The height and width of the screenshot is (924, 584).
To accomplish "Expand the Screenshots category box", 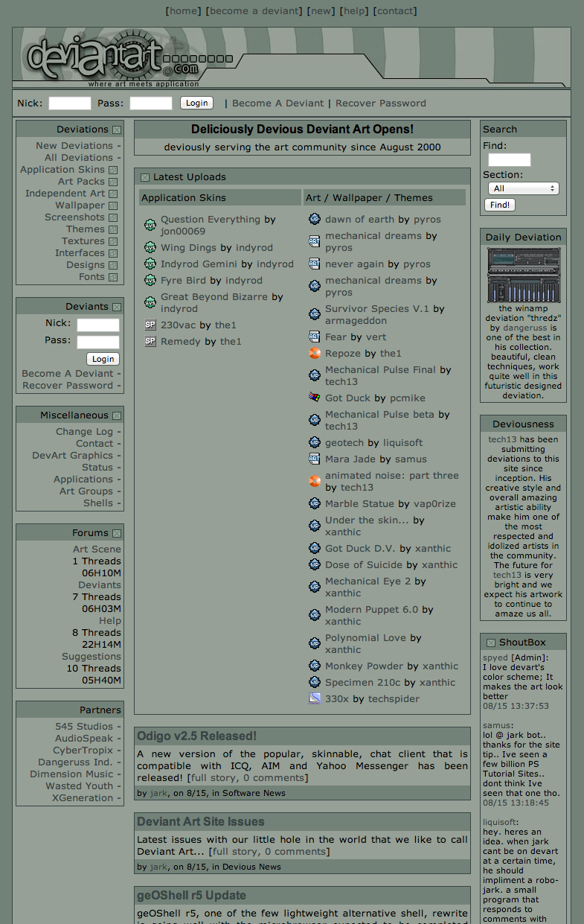I will (113, 217).
